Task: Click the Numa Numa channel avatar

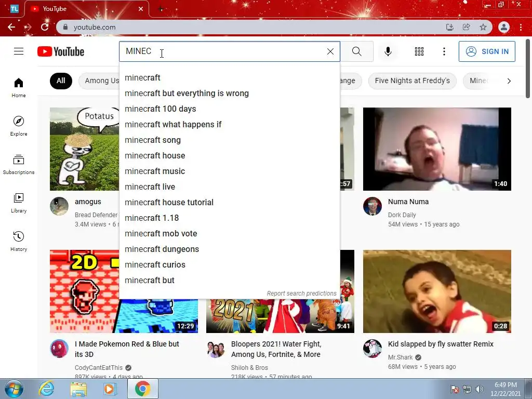Action: pyautogui.click(x=373, y=206)
